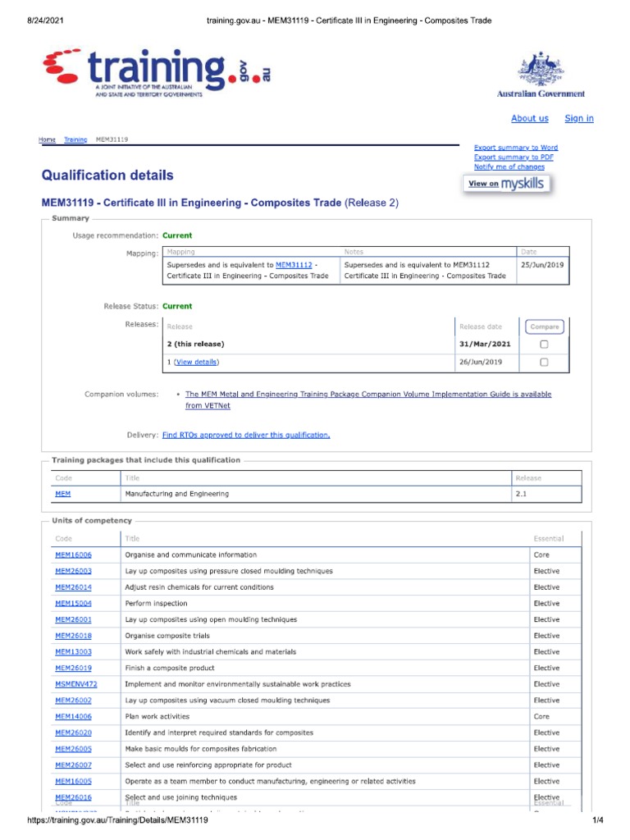The height and width of the screenshot is (840, 630).
Task: Click Find RTOs approved to deliver link
Action: coord(246,435)
